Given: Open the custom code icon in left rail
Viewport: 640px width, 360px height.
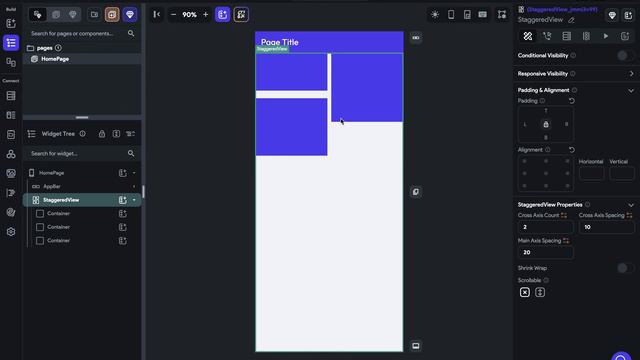Looking at the screenshot, I should pyautogui.click(x=11, y=193).
